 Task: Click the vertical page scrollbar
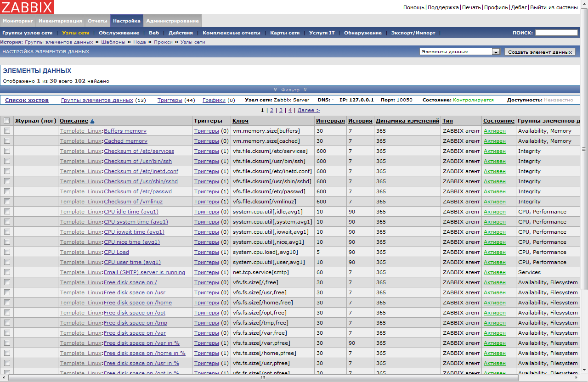tap(584, 149)
